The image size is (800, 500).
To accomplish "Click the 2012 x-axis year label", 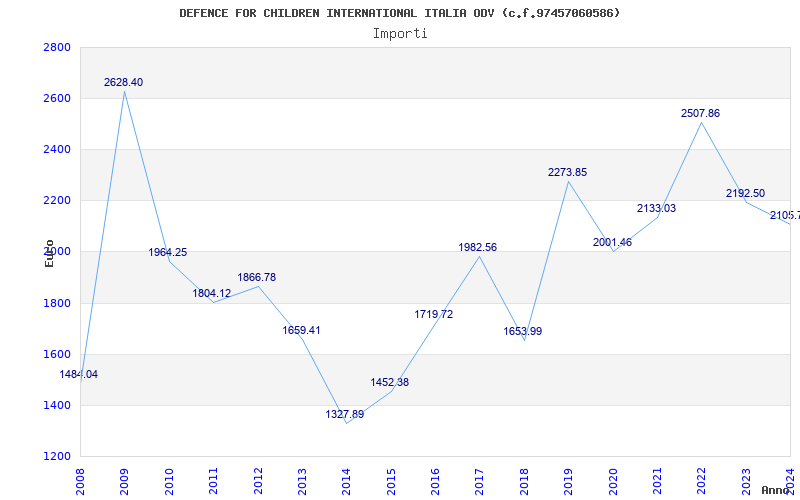I will click(x=258, y=481).
